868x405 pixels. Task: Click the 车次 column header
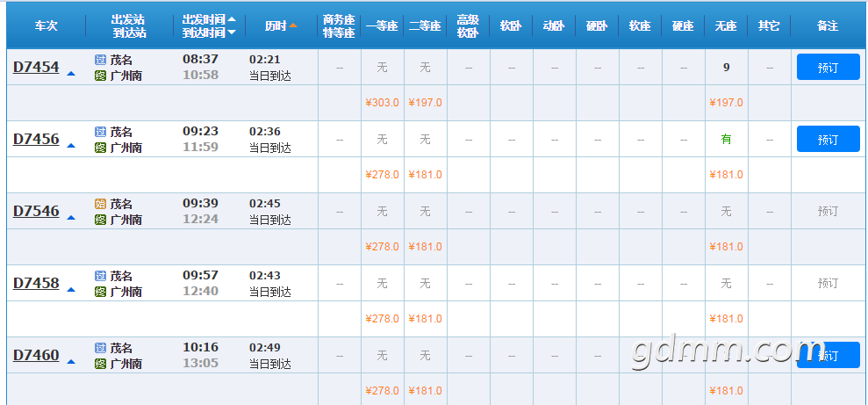click(46, 25)
